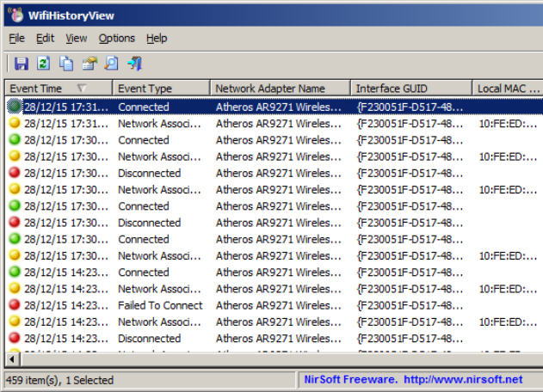Select the Failed To Connect event row
The width and height of the screenshot is (543, 392).
[160, 305]
